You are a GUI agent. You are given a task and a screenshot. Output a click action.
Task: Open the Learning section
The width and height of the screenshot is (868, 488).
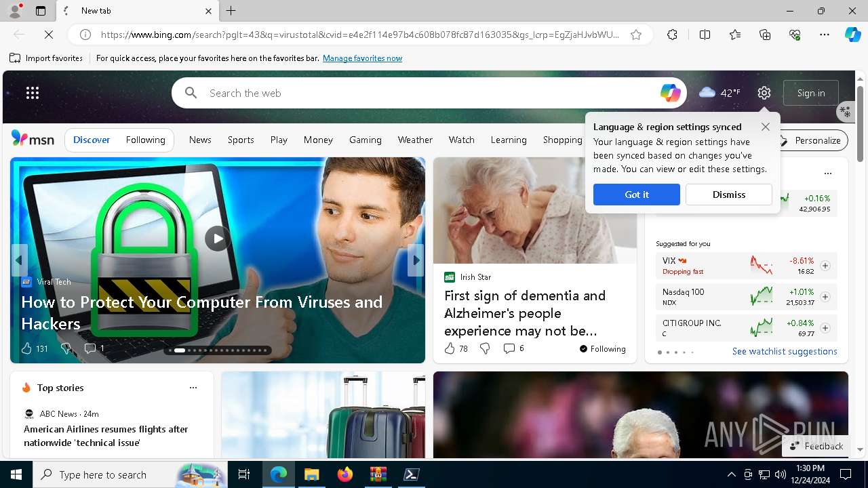point(509,140)
